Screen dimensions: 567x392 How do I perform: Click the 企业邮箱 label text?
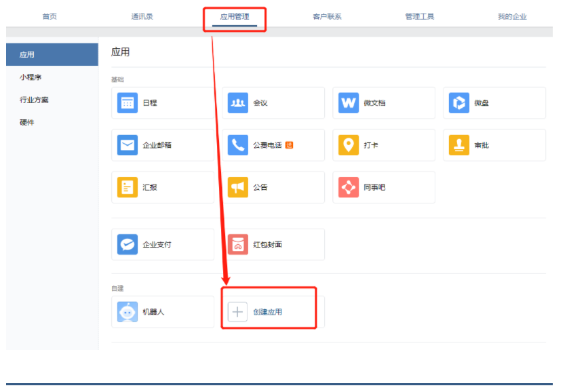pos(157,145)
